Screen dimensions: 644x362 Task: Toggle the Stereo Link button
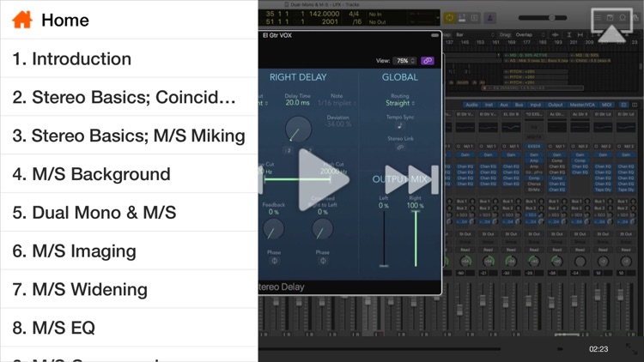pos(400,147)
